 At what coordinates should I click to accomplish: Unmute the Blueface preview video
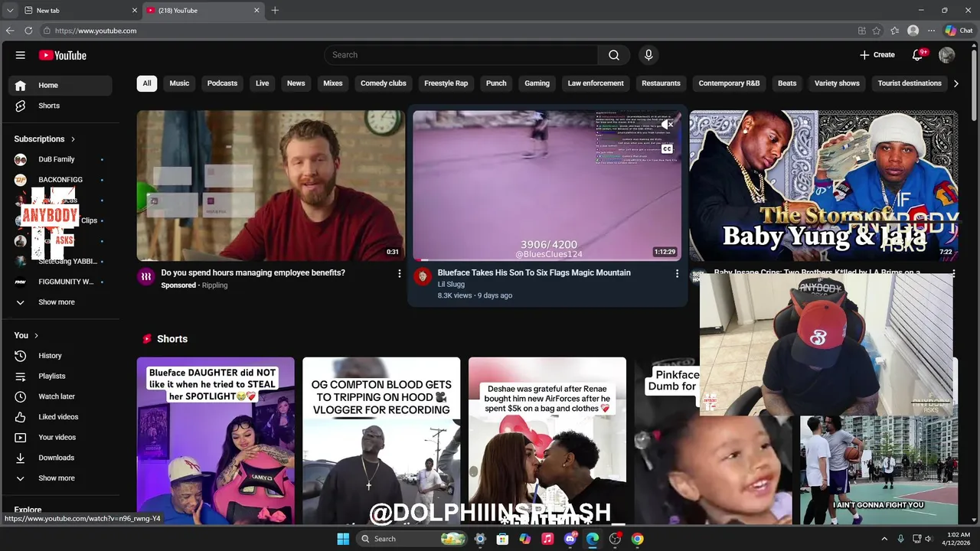(x=667, y=124)
